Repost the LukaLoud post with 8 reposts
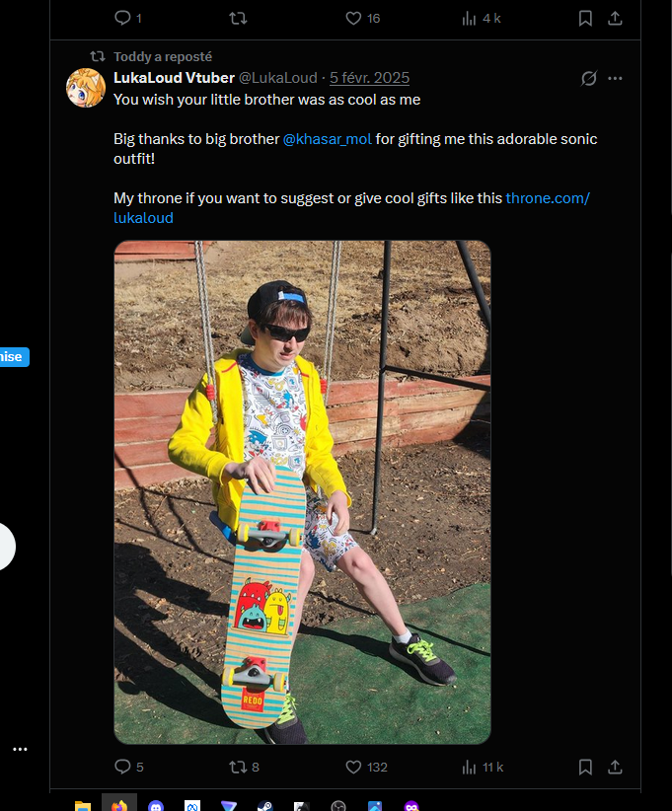The height and width of the screenshot is (811, 672). pyautogui.click(x=238, y=767)
